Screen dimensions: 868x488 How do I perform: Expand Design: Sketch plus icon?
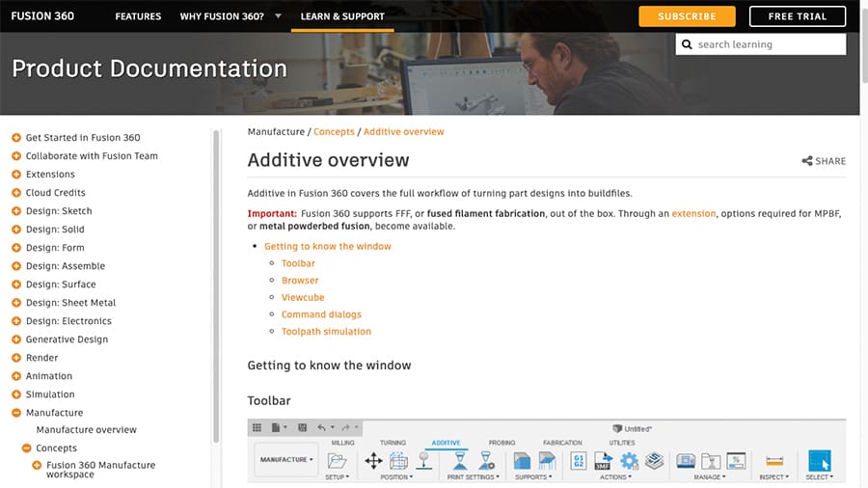click(16, 211)
